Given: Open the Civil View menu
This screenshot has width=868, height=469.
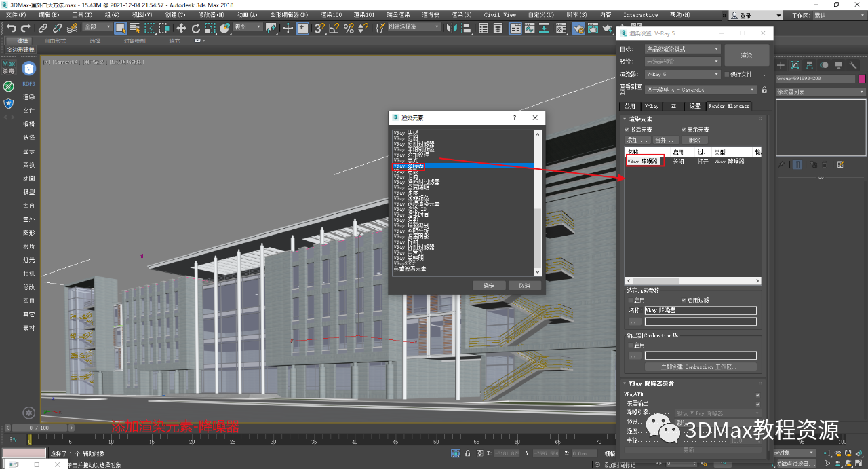Looking at the screenshot, I should (x=500, y=15).
